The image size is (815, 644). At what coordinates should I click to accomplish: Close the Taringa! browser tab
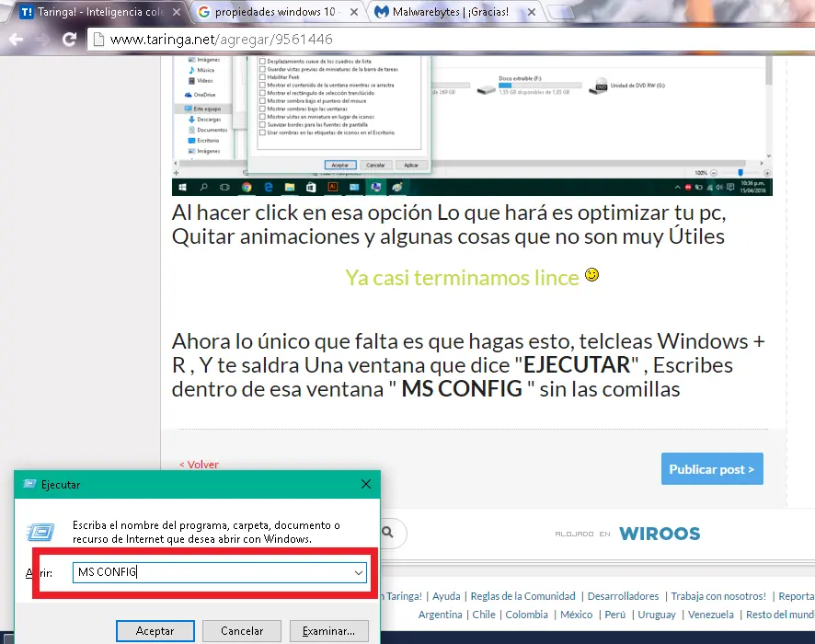click(177, 11)
